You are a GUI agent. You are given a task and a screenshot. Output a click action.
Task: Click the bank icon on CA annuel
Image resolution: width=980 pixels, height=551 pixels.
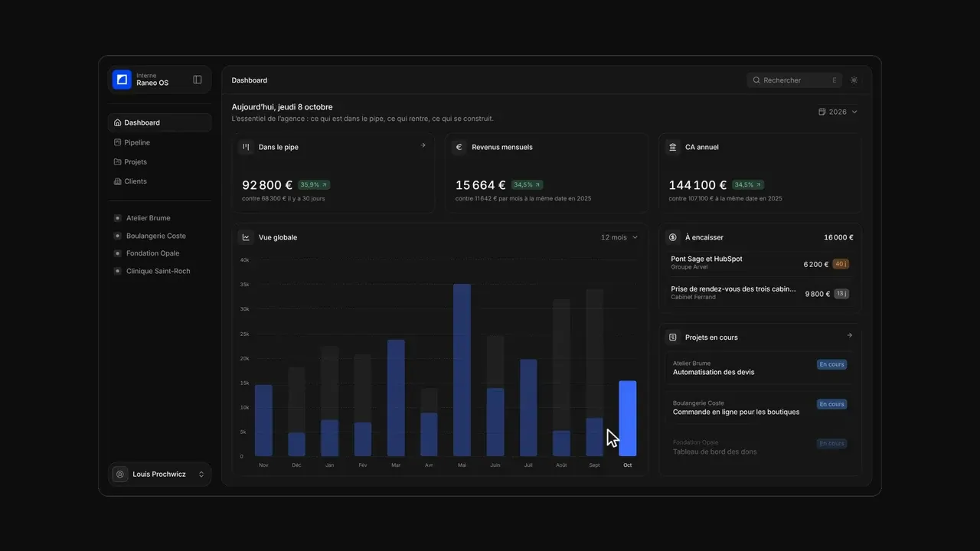point(673,147)
